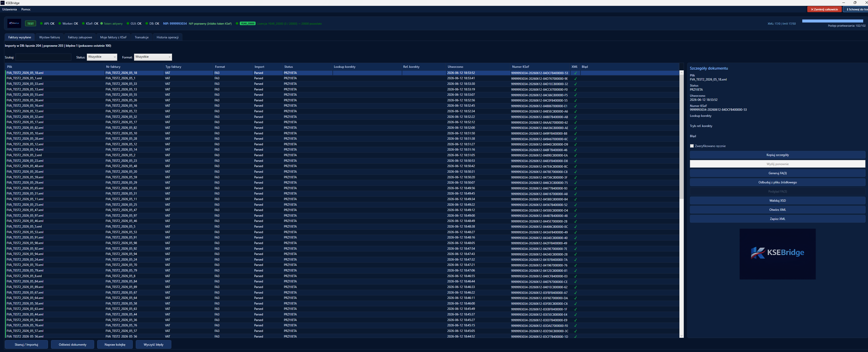
Task: Click the NIP: 9999993034 label
Action: pyautogui.click(x=175, y=24)
